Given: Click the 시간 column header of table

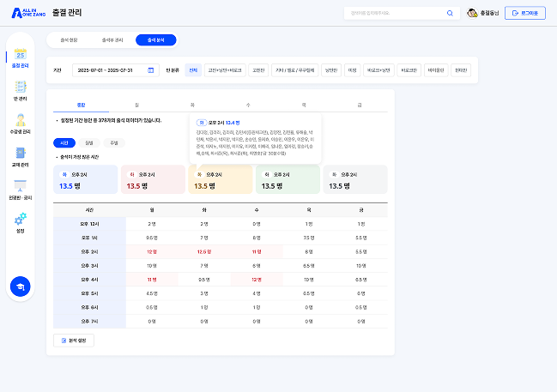Looking at the screenshot, I should (x=89, y=210).
